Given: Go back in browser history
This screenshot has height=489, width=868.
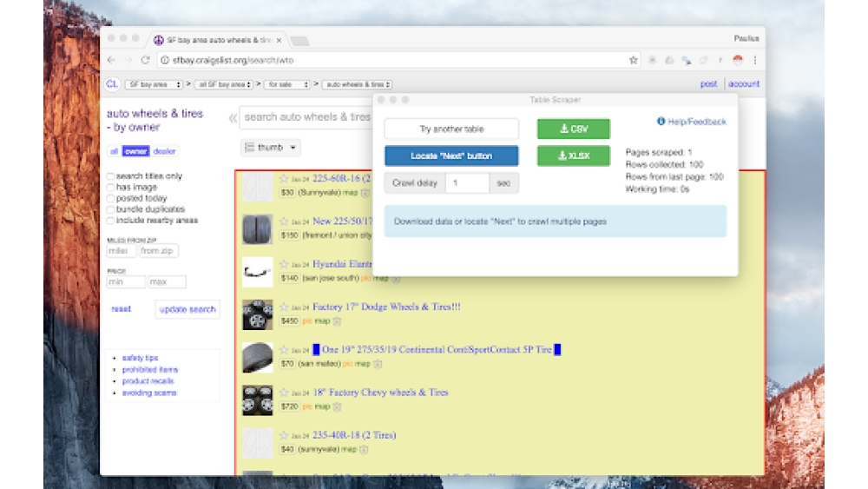Looking at the screenshot, I should point(111,60).
